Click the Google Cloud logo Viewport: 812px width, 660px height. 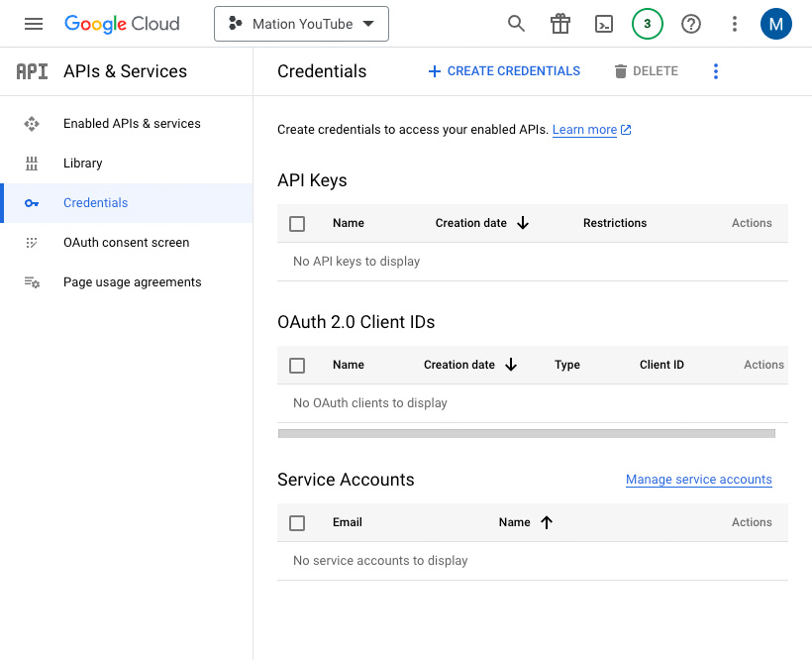(122, 24)
